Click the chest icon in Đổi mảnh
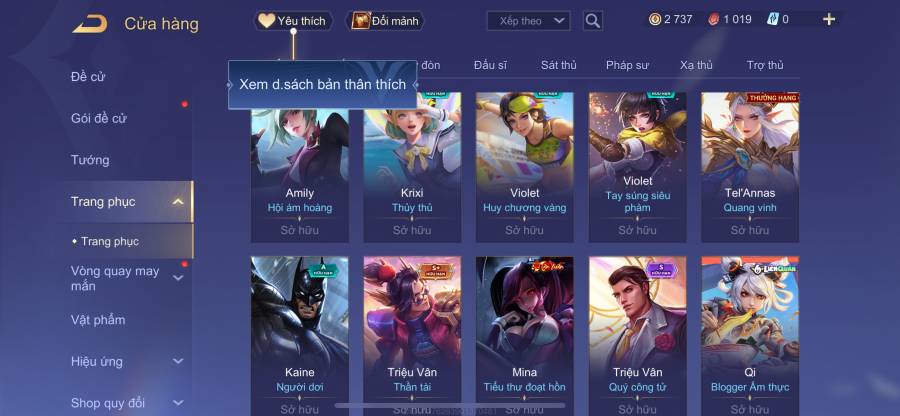Viewport: 900px width, 416px height. point(361,21)
